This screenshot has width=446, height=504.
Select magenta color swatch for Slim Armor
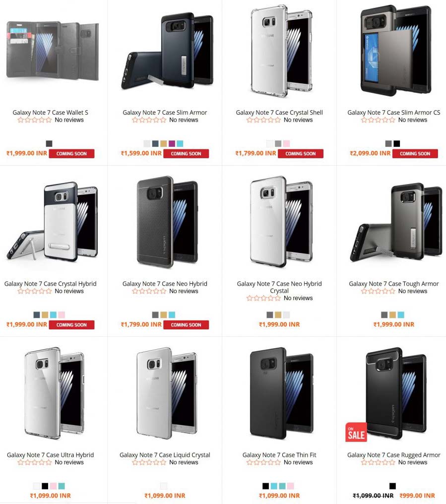pyautogui.click(x=172, y=144)
